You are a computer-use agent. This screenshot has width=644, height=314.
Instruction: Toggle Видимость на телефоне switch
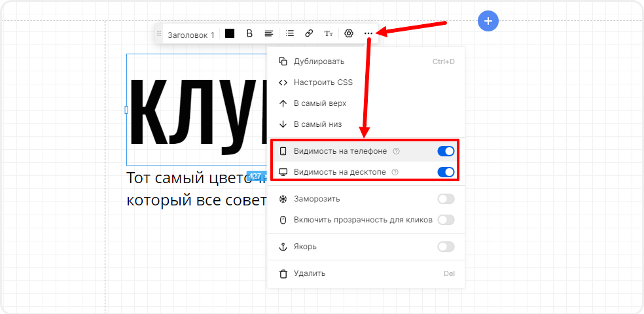[x=446, y=151]
